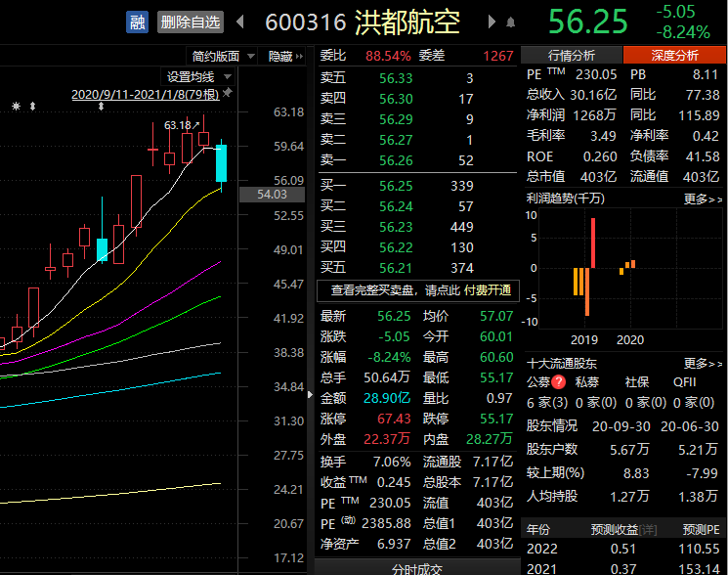Click the 委差 1267 value
The width and height of the screenshot is (728, 575).
click(x=498, y=56)
